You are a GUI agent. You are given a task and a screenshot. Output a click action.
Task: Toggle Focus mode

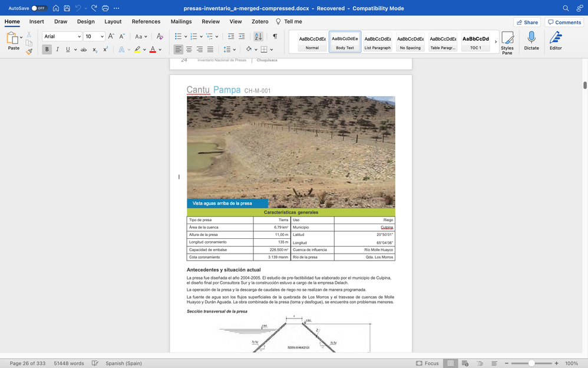tap(428, 363)
